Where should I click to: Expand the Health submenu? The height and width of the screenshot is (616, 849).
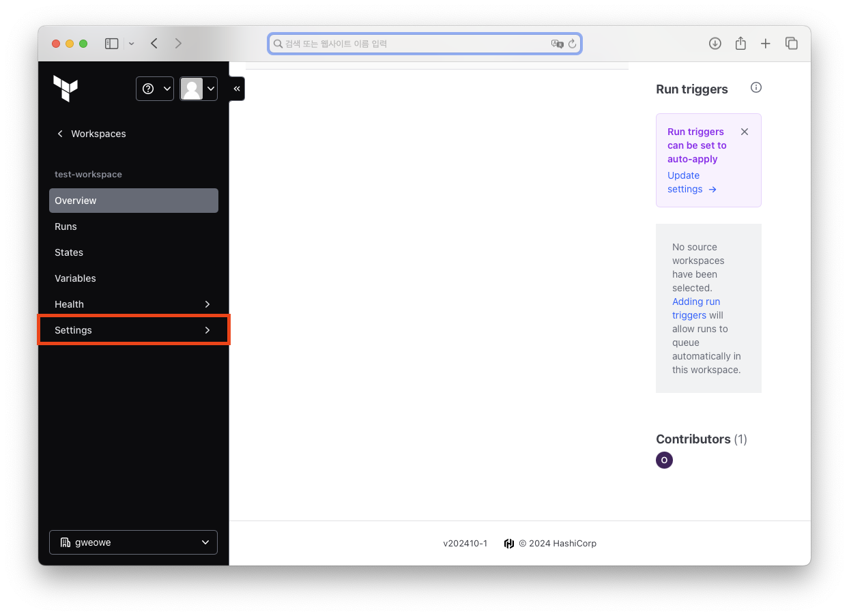coord(134,304)
